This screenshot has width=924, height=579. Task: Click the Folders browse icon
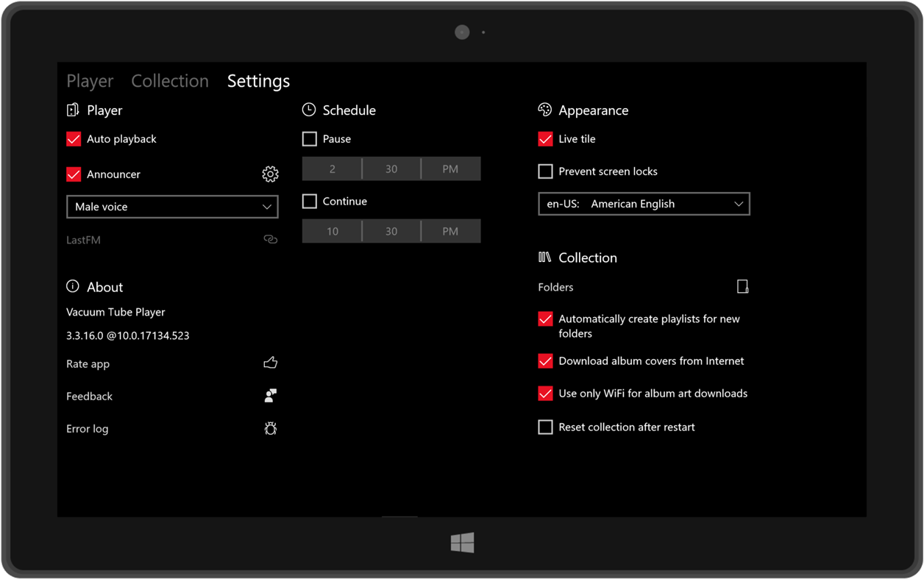(x=742, y=286)
